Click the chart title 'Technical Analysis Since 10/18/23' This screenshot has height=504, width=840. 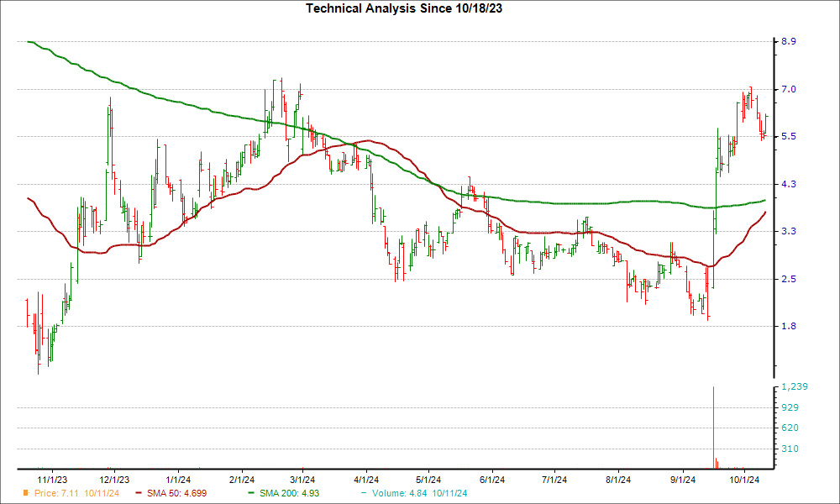click(x=404, y=8)
